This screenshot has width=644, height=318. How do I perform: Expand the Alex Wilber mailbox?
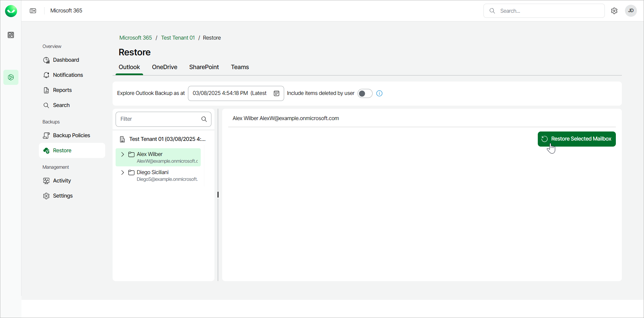pyautogui.click(x=123, y=154)
